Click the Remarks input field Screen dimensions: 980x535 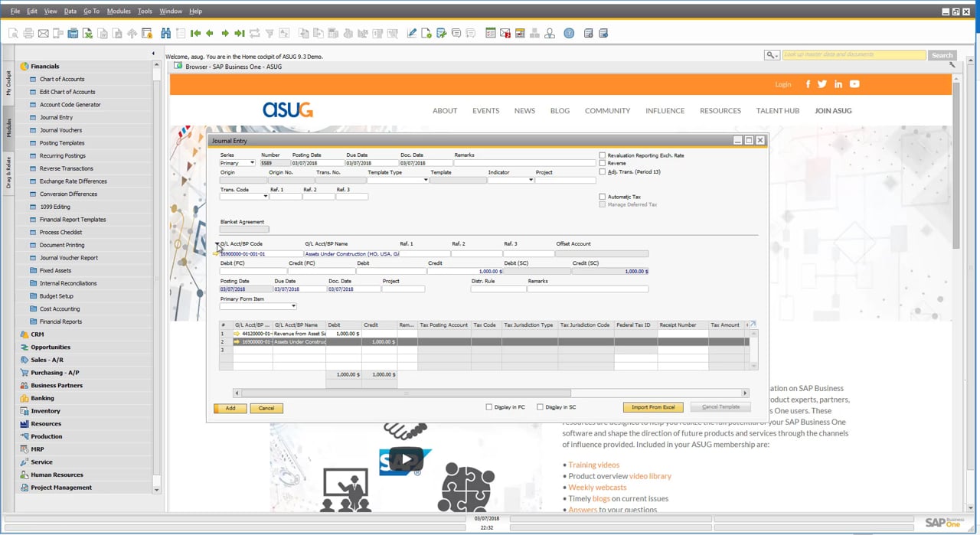[x=524, y=163]
